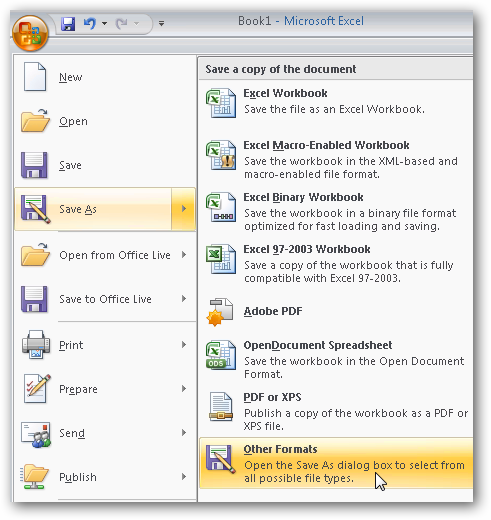
Task: Click the Save floppy icon in Quick Access Toolbar
Action: click(68, 24)
